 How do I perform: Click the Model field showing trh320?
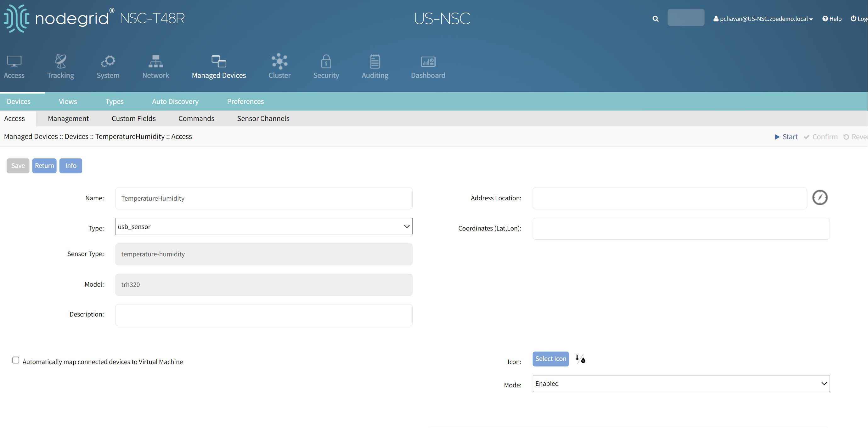point(264,285)
